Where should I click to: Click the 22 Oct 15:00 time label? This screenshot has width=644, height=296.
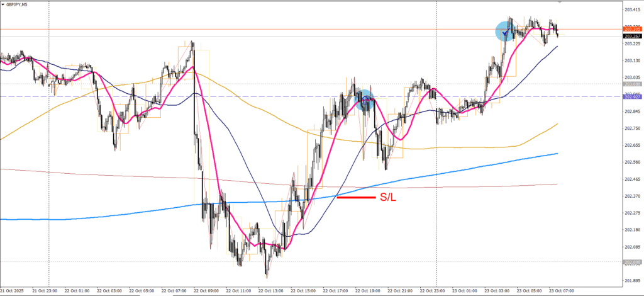click(x=303, y=291)
